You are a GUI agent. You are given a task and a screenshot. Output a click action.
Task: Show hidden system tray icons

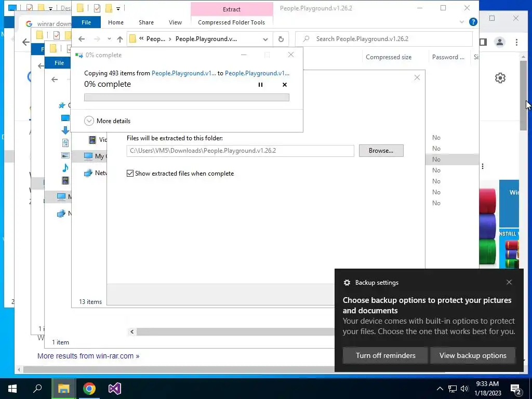coord(440,389)
